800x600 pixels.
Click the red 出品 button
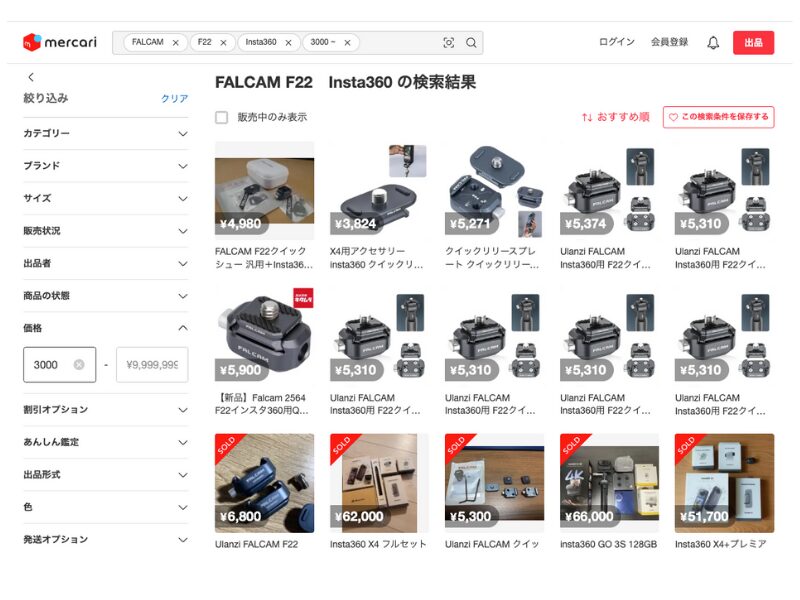pos(753,43)
